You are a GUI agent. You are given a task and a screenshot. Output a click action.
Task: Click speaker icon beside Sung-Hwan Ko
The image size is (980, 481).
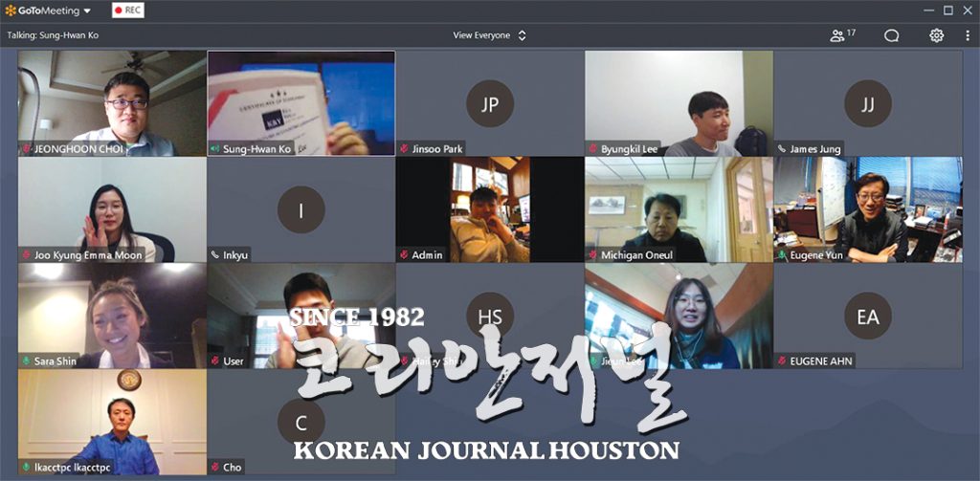pyautogui.click(x=215, y=149)
